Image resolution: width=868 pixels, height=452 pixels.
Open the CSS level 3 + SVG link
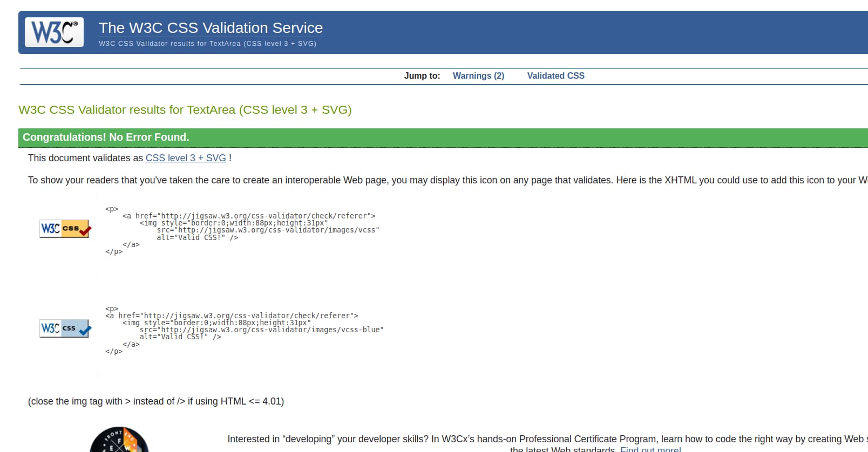point(186,158)
